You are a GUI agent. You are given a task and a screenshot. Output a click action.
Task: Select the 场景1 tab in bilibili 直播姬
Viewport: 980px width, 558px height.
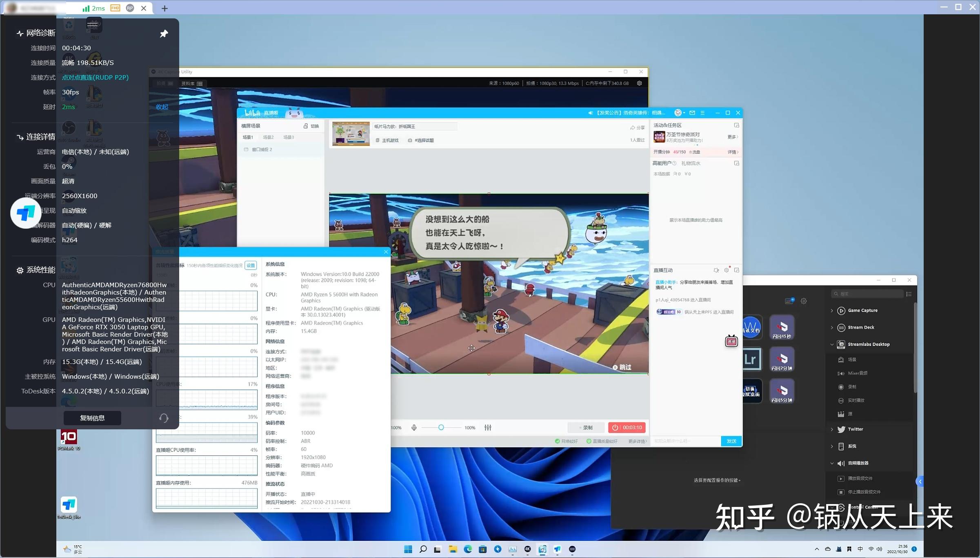[248, 137]
